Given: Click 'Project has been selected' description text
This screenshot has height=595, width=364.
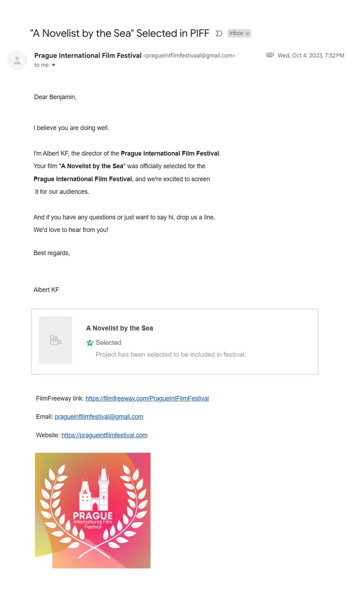Looking at the screenshot, I should [x=170, y=355].
